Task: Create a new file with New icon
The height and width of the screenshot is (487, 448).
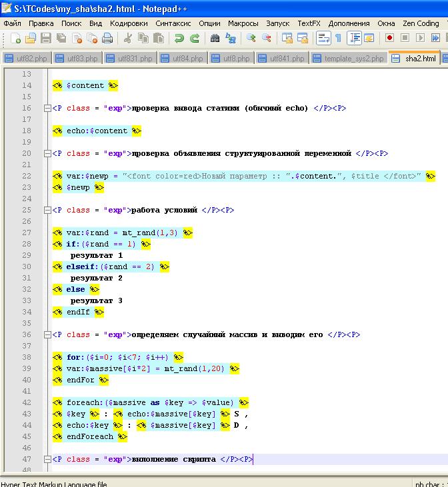Action: tap(15, 38)
